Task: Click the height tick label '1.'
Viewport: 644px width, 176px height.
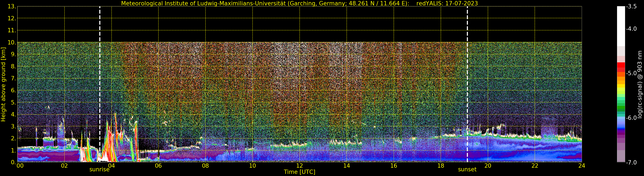Action: [13, 150]
